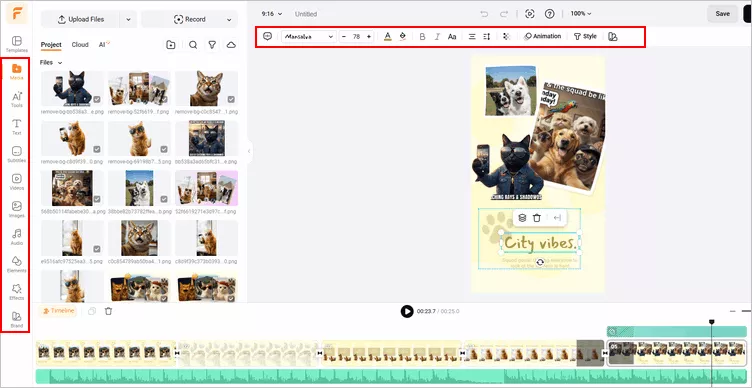Viewport: 752px width, 388px height.
Task: Open the Mansalva font dropdown
Action: (x=309, y=36)
